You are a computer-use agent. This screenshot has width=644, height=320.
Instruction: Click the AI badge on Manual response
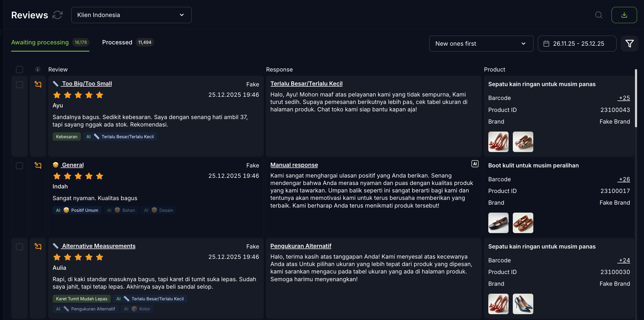475,164
